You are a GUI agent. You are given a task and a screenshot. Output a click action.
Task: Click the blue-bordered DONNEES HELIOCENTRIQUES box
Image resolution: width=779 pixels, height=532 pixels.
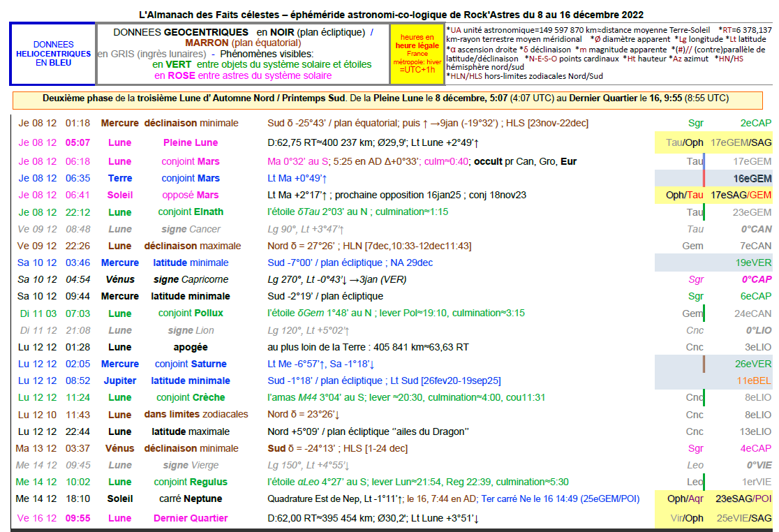click(52, 54)
